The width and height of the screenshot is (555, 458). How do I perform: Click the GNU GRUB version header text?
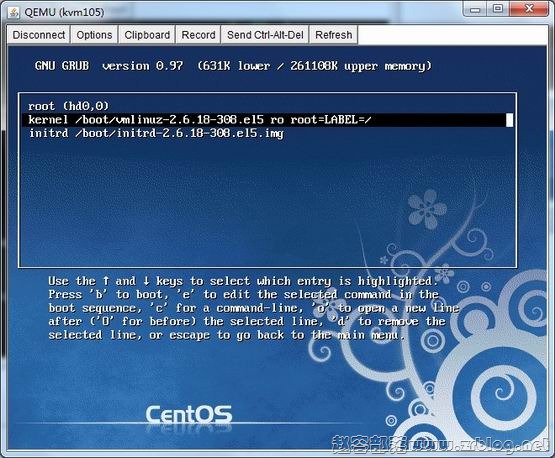233,66
